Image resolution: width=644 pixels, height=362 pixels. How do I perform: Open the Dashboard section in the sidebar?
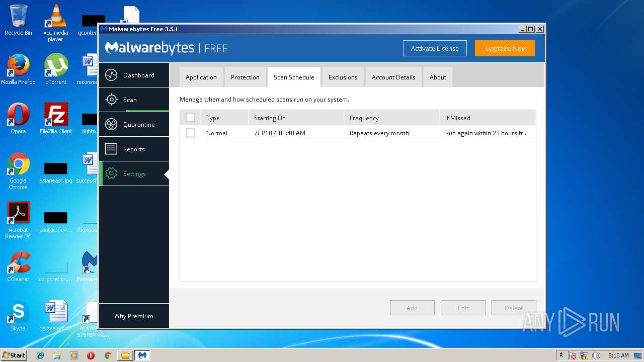point(134,75)
